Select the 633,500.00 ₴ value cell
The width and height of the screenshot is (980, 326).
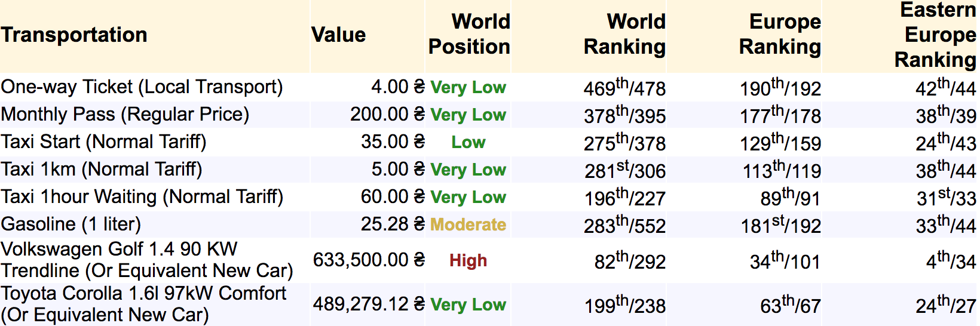click(369, 260)
